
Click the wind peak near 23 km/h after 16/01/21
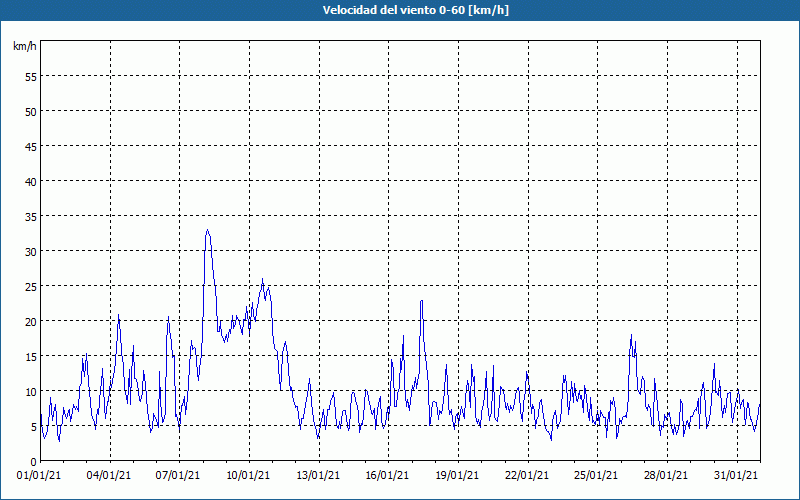click(x=421, y=301)
